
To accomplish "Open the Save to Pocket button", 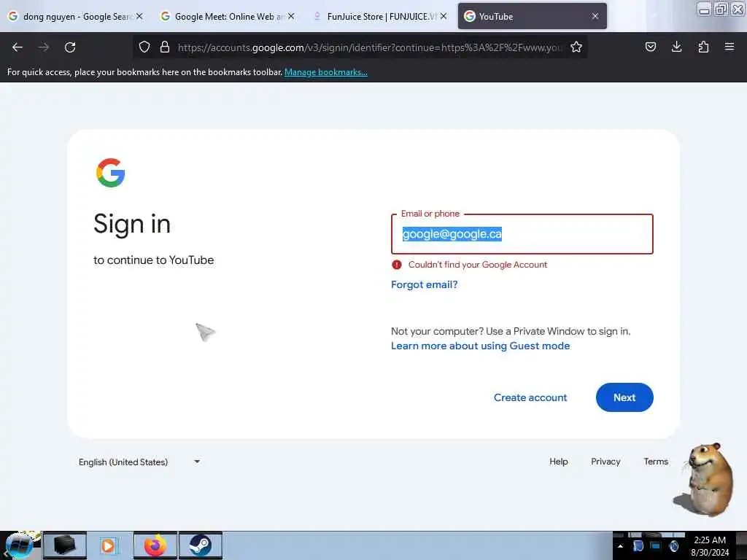I will [651, 47].
